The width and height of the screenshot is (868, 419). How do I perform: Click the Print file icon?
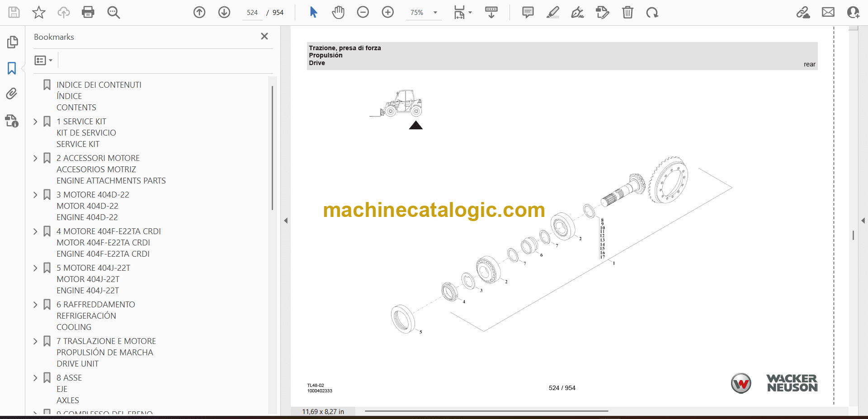coord(88,12)
